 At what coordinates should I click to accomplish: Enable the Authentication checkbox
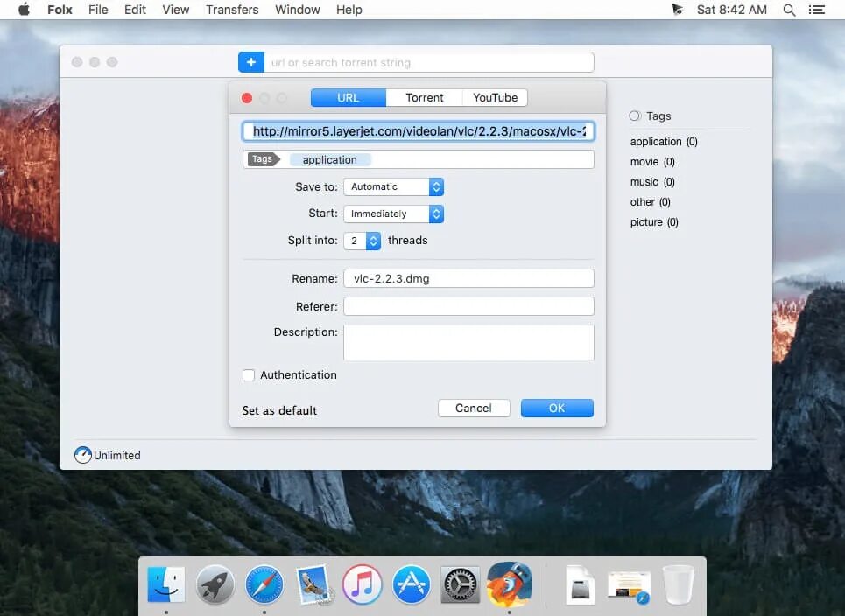249,375
